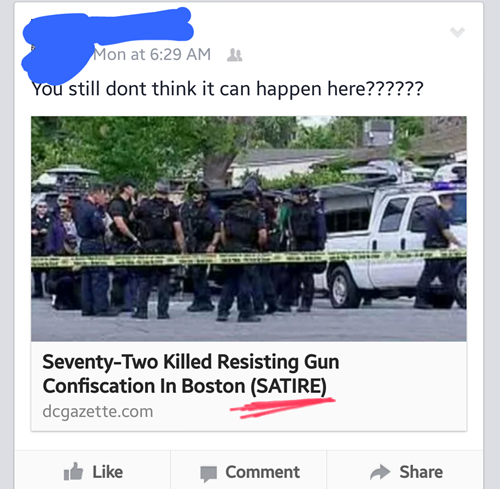Click the Comment button label

(x=263, y=472)
